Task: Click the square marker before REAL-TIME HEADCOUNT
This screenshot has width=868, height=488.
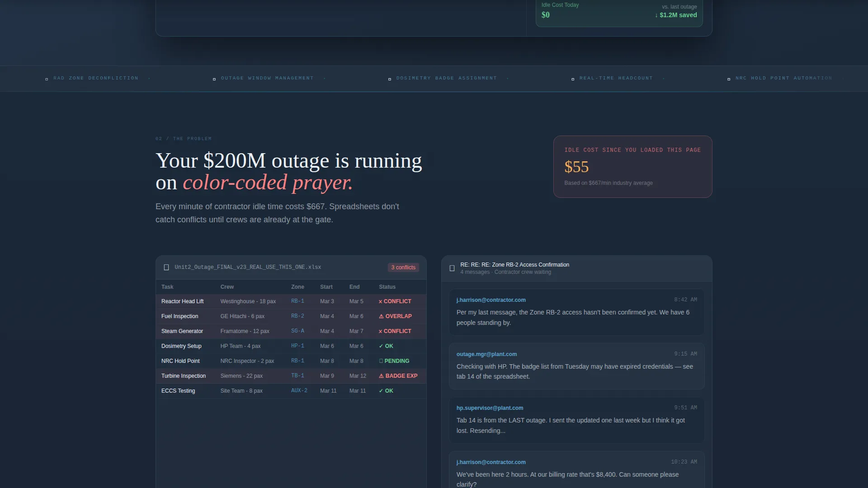Action: tap(573, 79)
